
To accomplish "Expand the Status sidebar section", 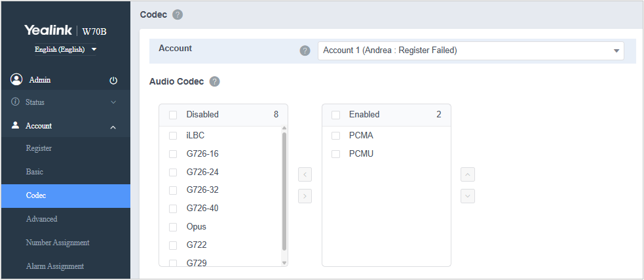I will (x=65, y=102).
